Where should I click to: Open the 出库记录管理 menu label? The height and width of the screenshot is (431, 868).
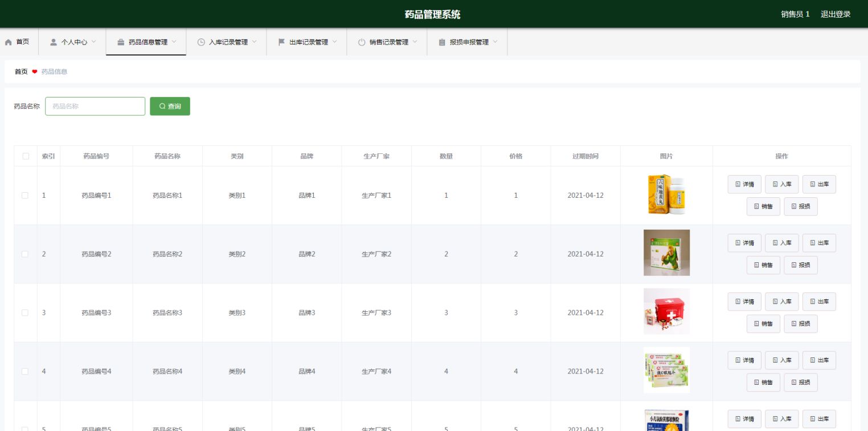click(x=309, y=42)
